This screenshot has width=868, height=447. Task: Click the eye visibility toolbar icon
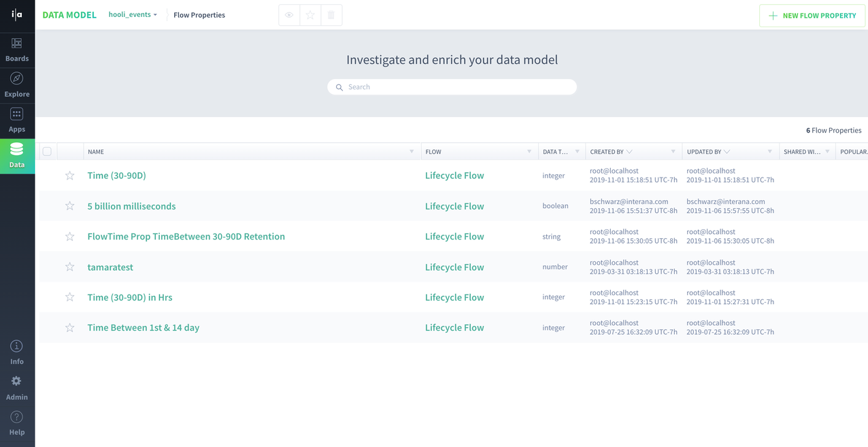pyautogui.click(x=289, y=15)
